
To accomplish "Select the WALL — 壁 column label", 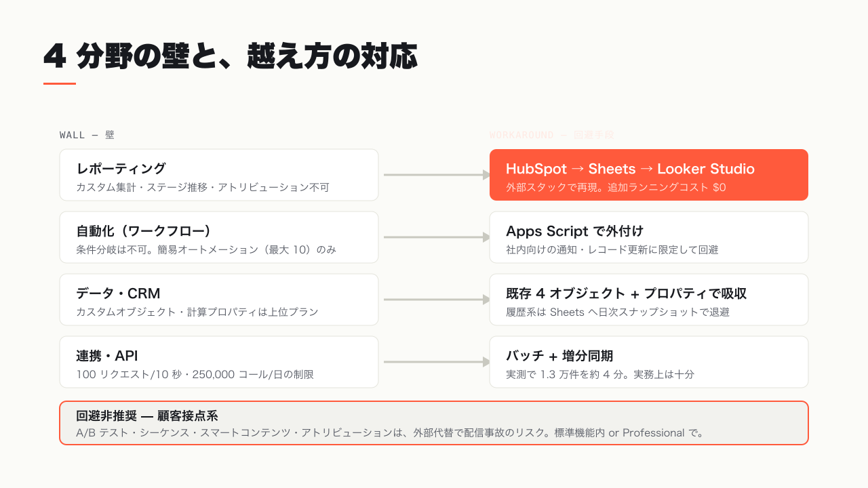I will click(87, 135).
